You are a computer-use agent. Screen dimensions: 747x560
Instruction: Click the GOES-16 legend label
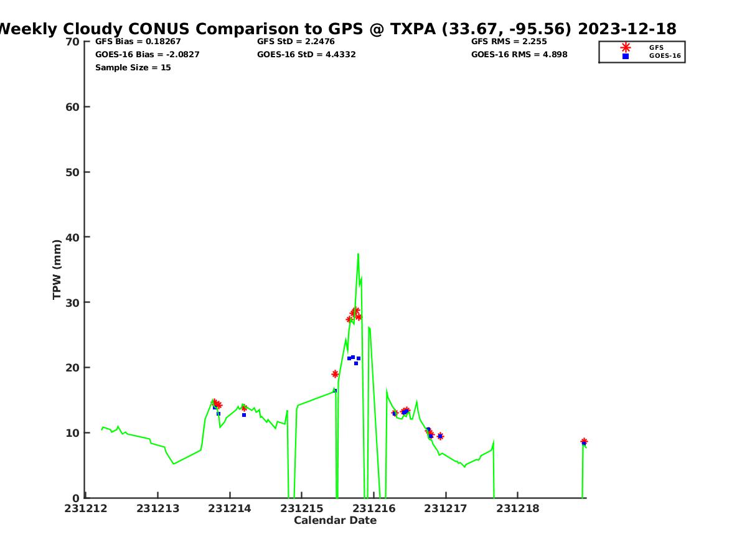665,56
